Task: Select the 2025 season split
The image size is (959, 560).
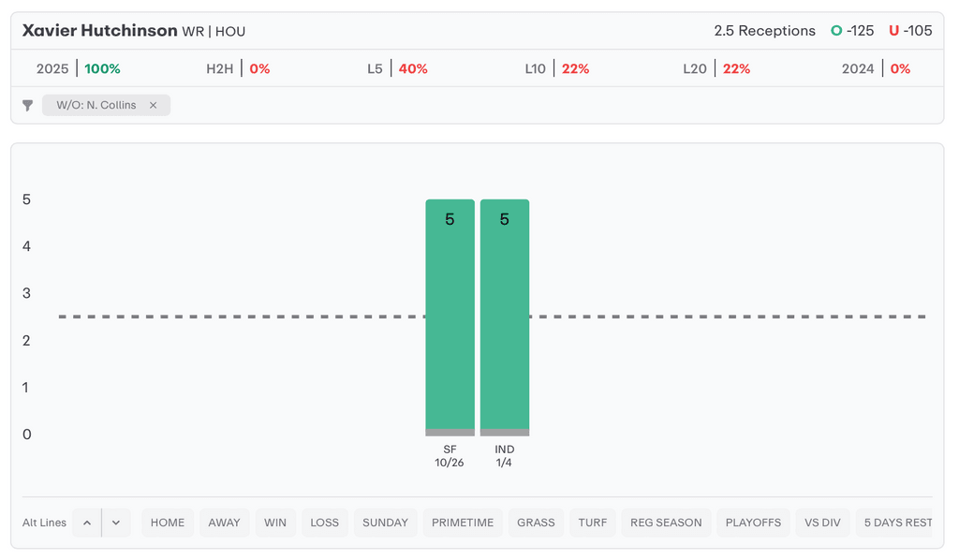Action: point(79,69)
